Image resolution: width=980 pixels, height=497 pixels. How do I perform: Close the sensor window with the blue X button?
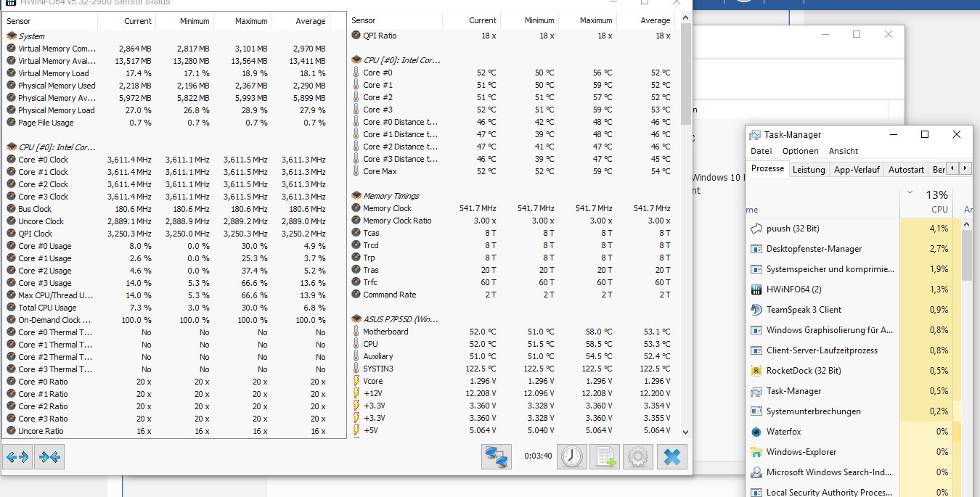[x=671, y=457]
